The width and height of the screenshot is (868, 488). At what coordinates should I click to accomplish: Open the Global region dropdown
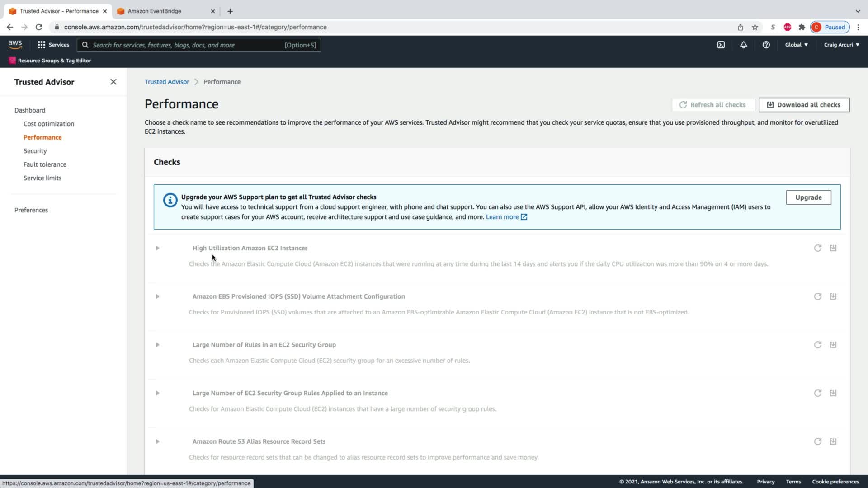pos(796,45)
